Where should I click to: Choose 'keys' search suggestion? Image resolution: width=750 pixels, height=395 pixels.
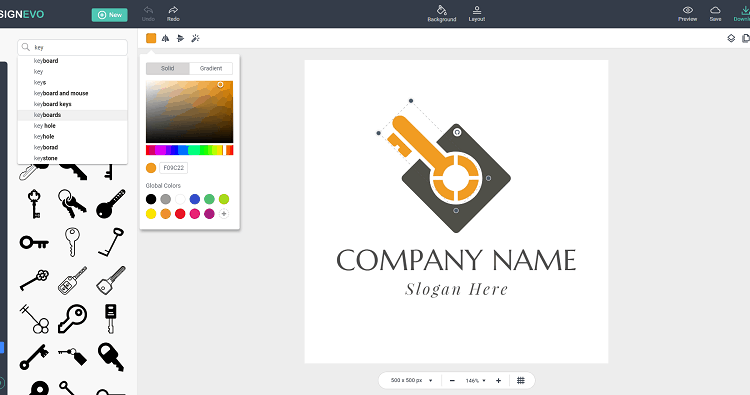tap(73, 82)
